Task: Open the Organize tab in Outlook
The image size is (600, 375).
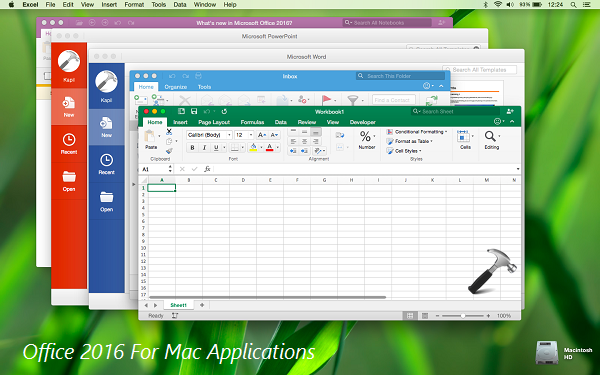Action: 176,87
